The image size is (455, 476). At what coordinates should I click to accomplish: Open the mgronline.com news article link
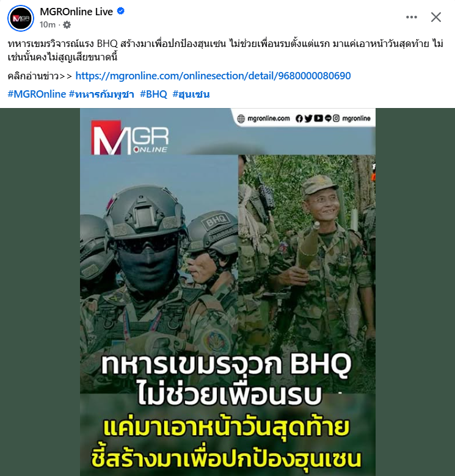tap(213, 76)
